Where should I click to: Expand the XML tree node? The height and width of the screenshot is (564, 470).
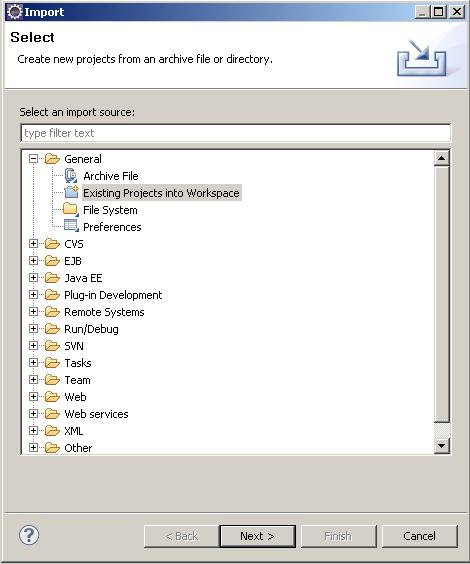pos(33,430)
